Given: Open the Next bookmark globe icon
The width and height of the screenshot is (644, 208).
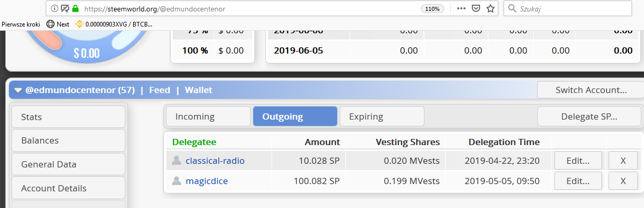Looking at the screenshot, I should pyautogui.click(x=50, y=24).
